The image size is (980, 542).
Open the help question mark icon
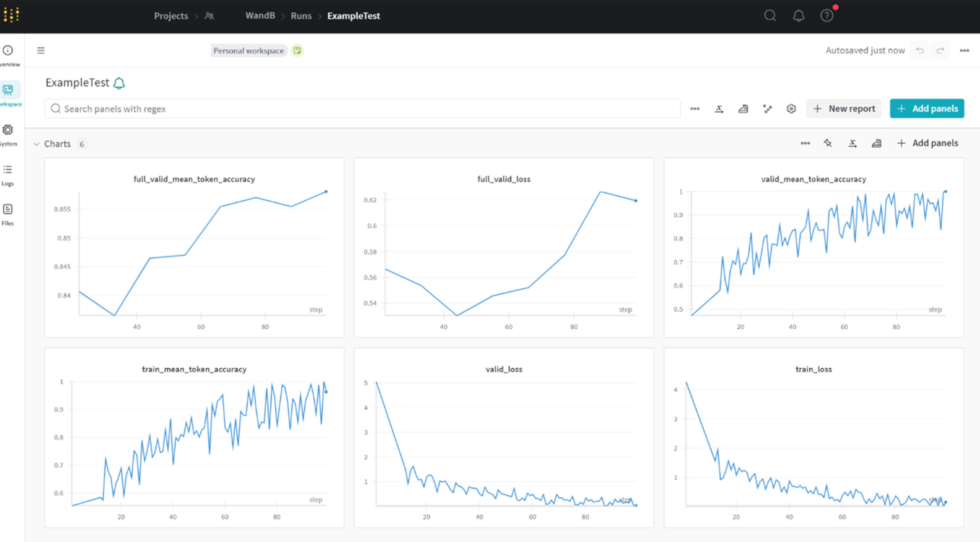click(826, 16)
